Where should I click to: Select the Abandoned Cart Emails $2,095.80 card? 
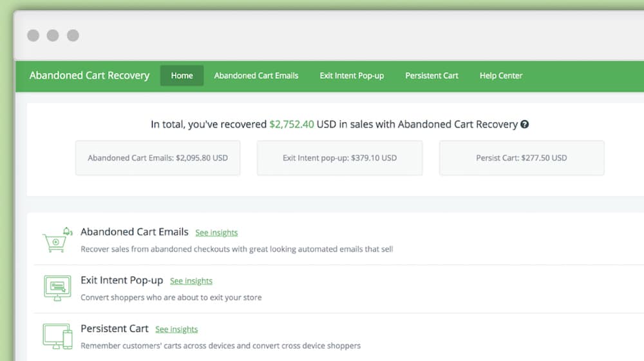click(x=158, y=158)
